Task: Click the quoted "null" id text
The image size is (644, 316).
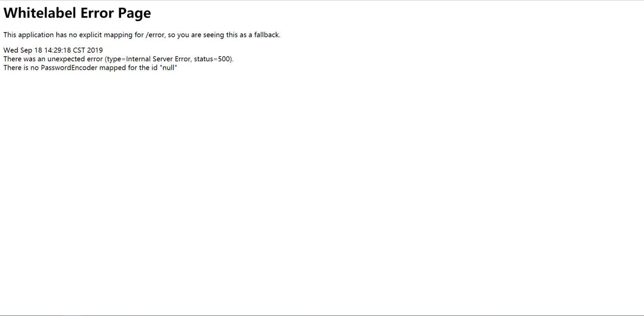Action: [168, 68]
